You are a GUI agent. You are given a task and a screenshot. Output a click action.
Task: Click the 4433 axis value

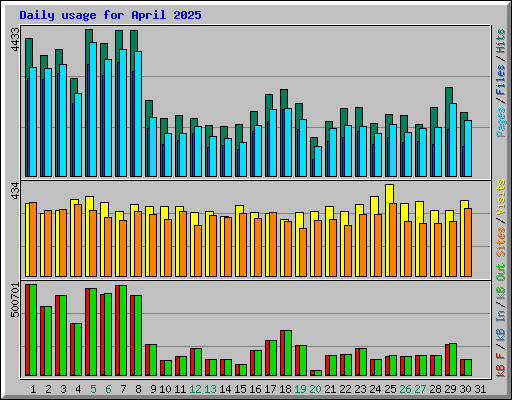pyautogui.click(x=15, y=39)
